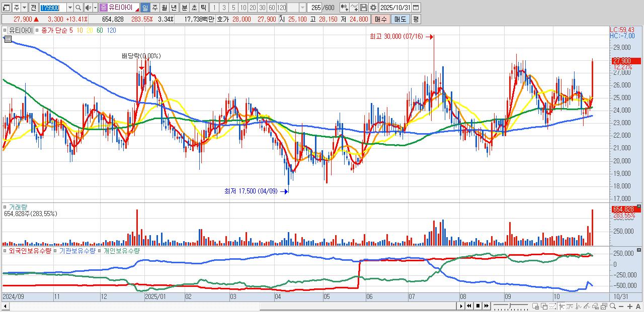Click the purple 증 market badge
The width and height of the screenshot is (644, 312).
(104, 8)
